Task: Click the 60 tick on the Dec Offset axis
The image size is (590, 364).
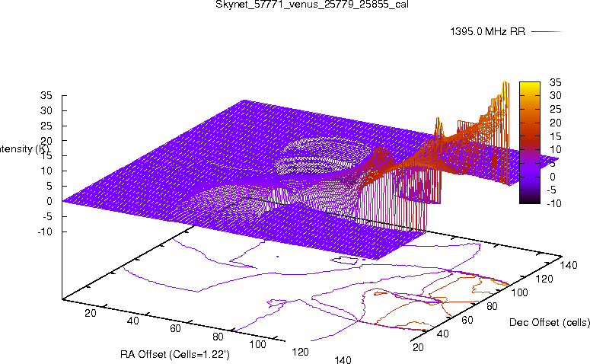Action: point(467,321)
